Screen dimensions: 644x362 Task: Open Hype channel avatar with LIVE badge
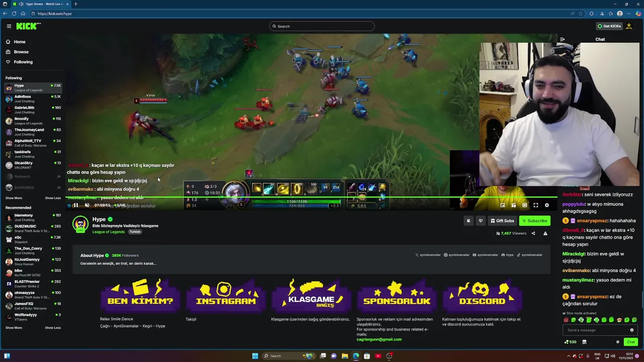pos(80,225)
